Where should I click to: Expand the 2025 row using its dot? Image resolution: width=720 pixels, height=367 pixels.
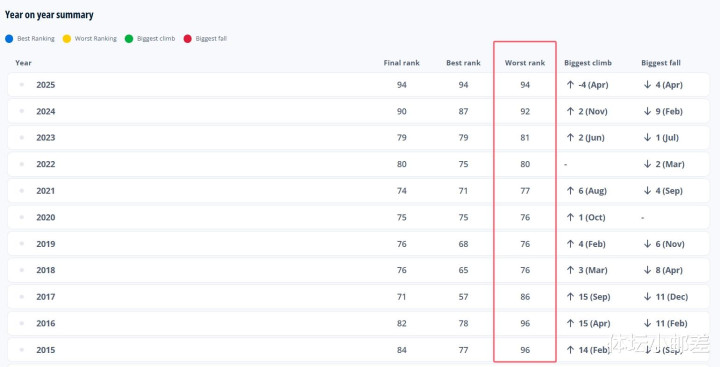22,85
